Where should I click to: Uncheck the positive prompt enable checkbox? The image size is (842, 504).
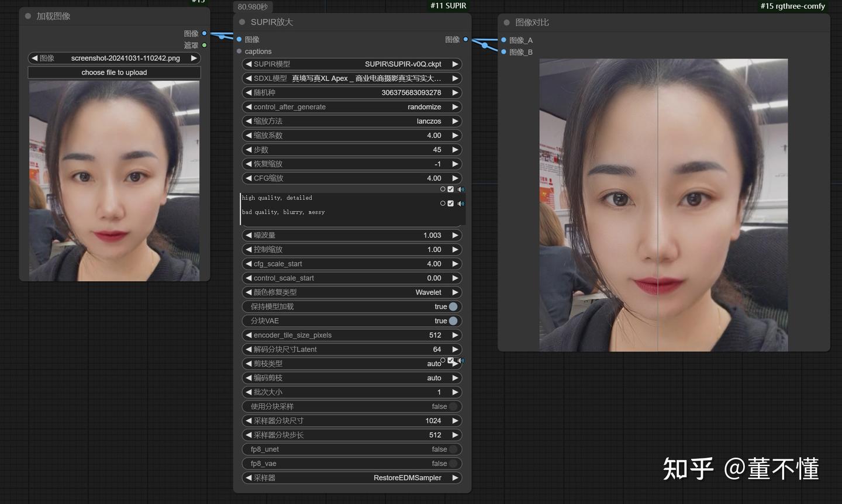click(449, 189)
